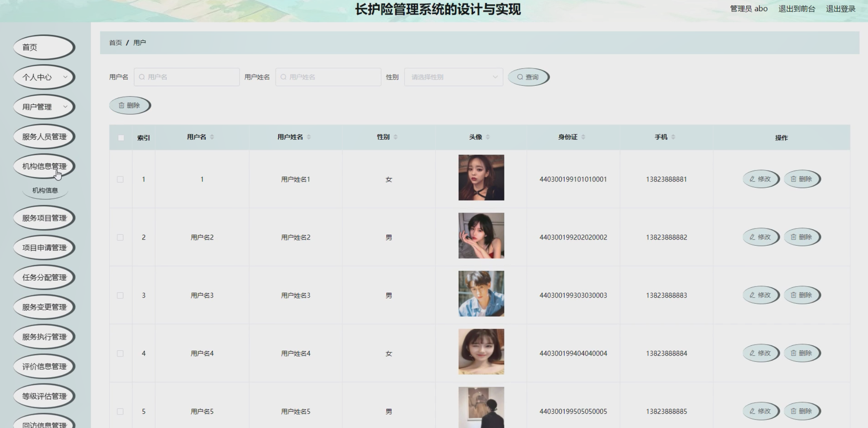Click sort icon on 用户姓名 column header

coord(309,137)
